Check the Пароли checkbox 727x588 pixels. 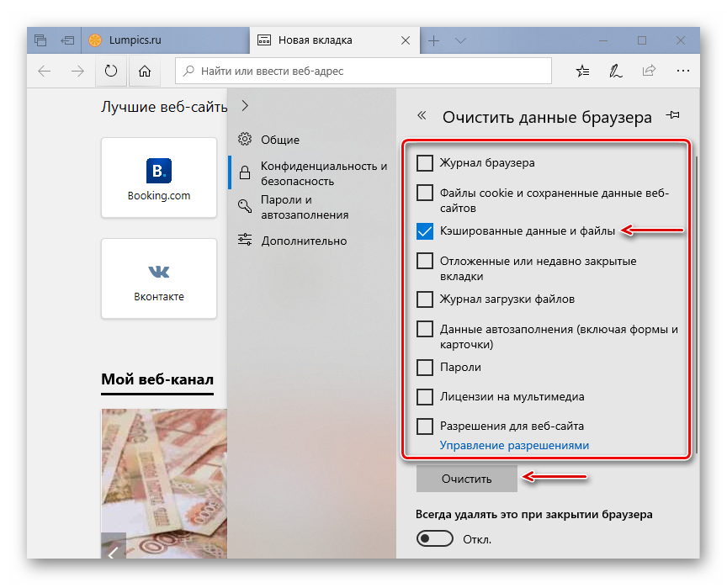[425, 368]
